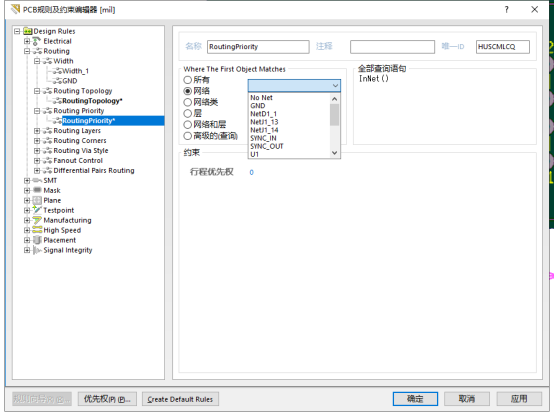554x417 pixels.
Task: Click the Design Rules folder icon
Action: pos(28,31)
